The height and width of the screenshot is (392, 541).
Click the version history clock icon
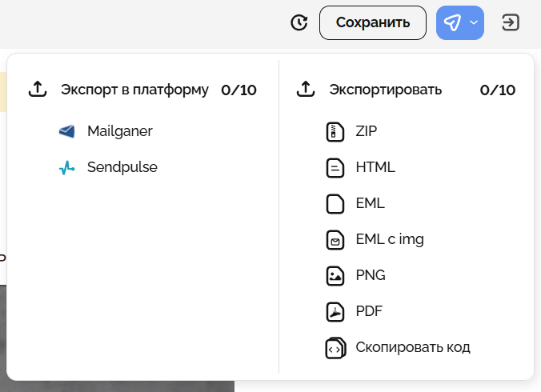point(299,22)
